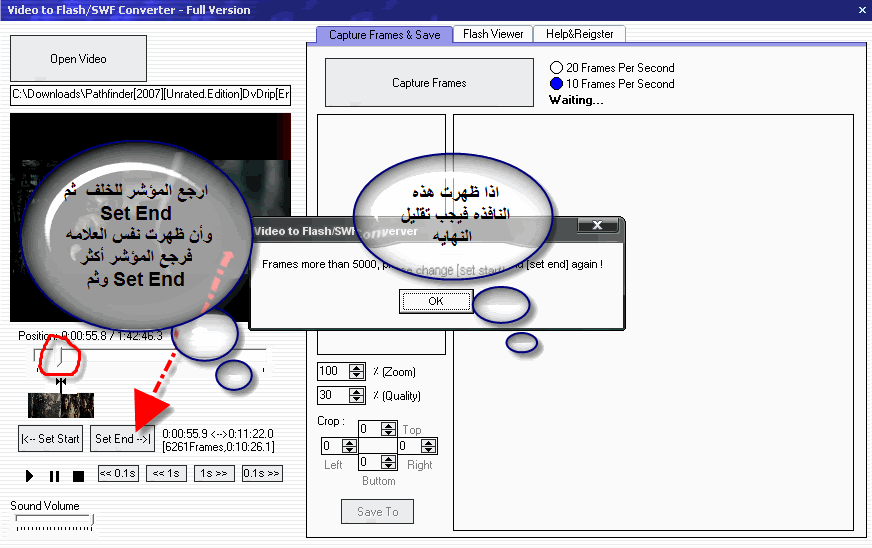The width and height of the screenshot is (872, 548).
Task: Switch to the Flash Viewer tab
Action: tap(493, 34)
